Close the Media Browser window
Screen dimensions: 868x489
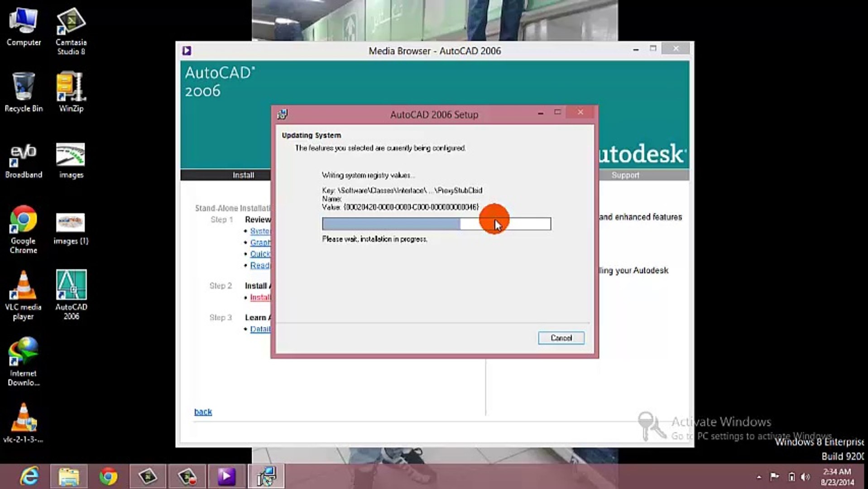tap(676, 48)
